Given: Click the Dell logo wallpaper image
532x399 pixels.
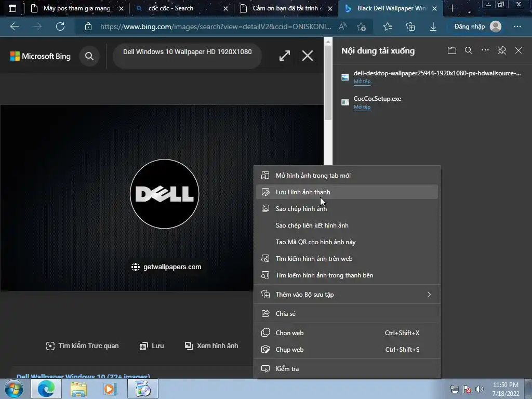Looking at the screenshot, I should pos(162,198).
